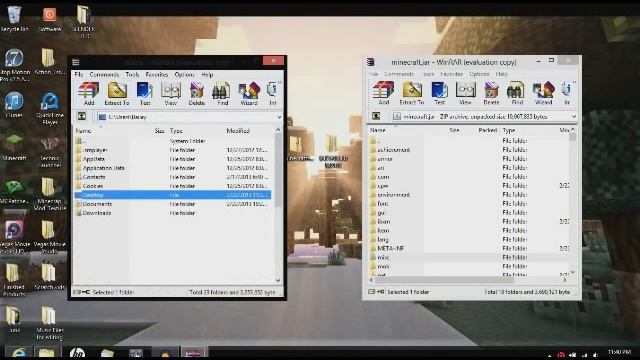Select the armor folder in minecraft.jar
The height and width of the screenshot is (360, 640).
[x=469, y=159]
